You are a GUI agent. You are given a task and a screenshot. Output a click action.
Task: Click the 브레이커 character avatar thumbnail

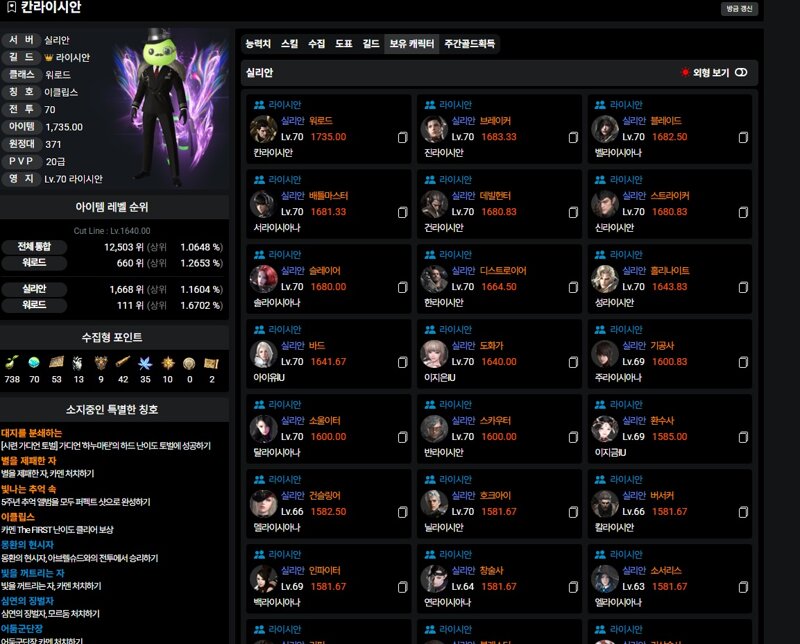[434, 129]
